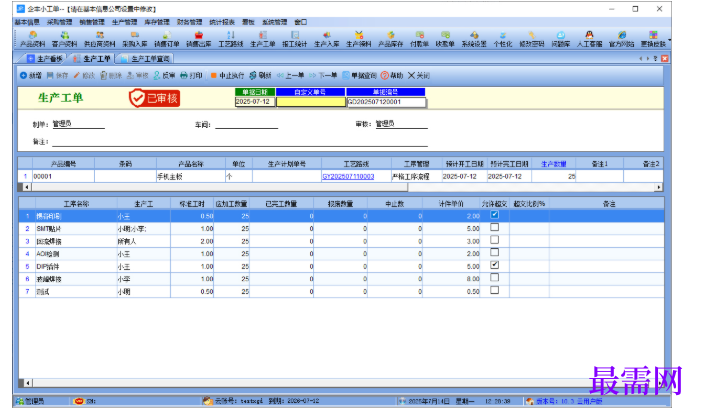Open 个性化 toolbar icon

tap(503, 39)
